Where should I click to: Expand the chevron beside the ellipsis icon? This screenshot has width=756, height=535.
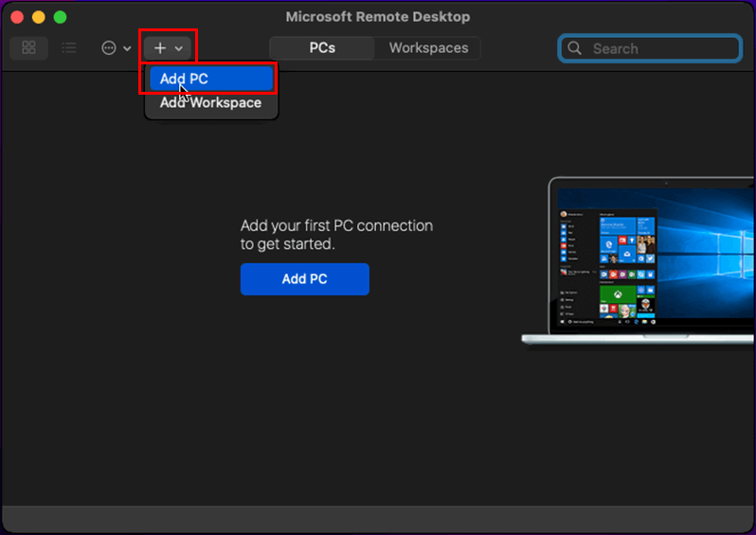pyautogui.click(x=127, y=48)
